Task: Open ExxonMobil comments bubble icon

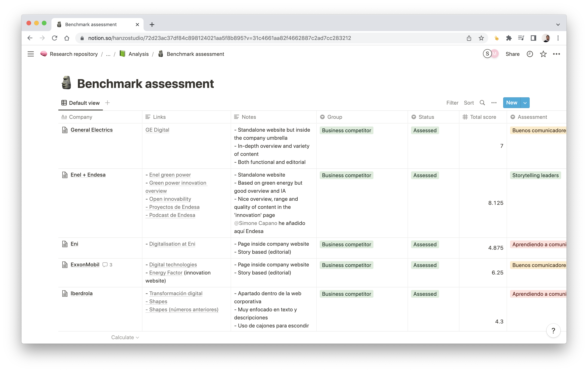Action: (x=105, y=265)
